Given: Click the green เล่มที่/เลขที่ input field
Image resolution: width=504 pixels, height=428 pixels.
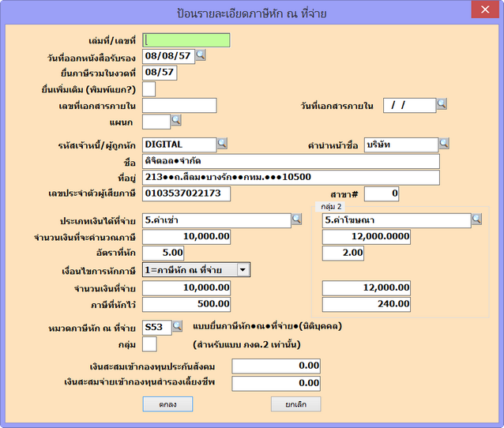Looking at the screenshot, I should point(186,40).
